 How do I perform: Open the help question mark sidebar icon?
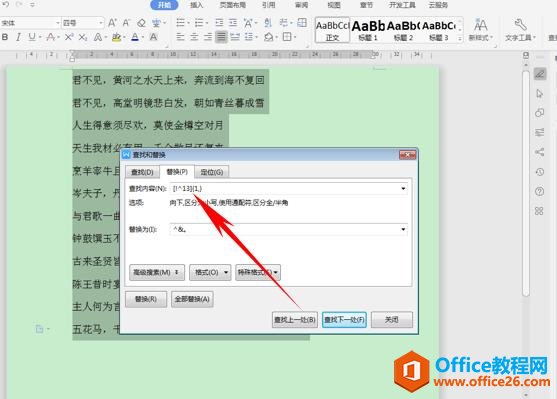pos(540,192)
